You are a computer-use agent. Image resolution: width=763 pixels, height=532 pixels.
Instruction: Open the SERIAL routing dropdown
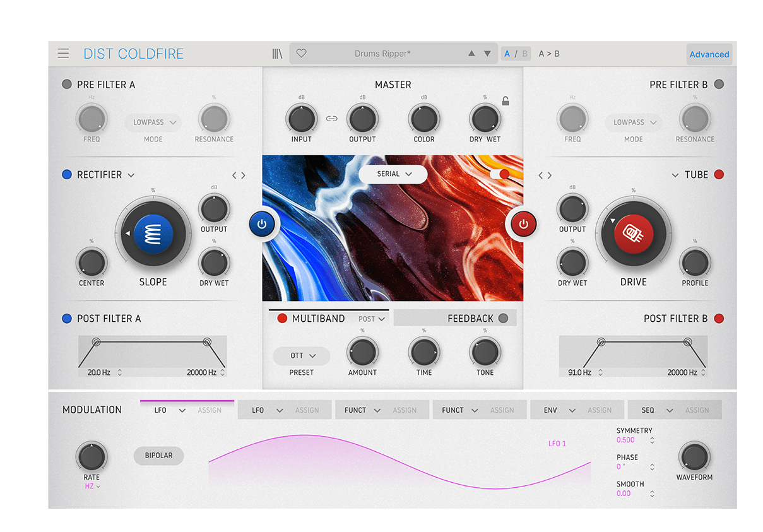393,174
